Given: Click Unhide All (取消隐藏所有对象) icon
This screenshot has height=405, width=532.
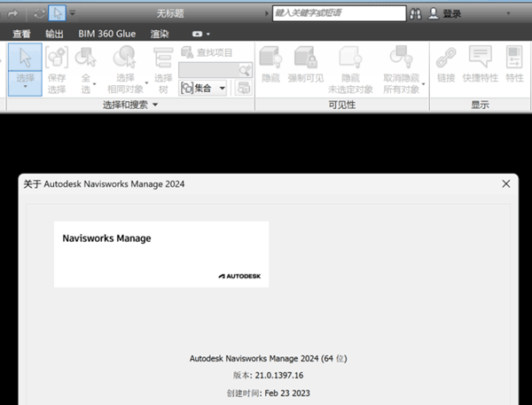Looking at the screenshot, I should (402, 57).
